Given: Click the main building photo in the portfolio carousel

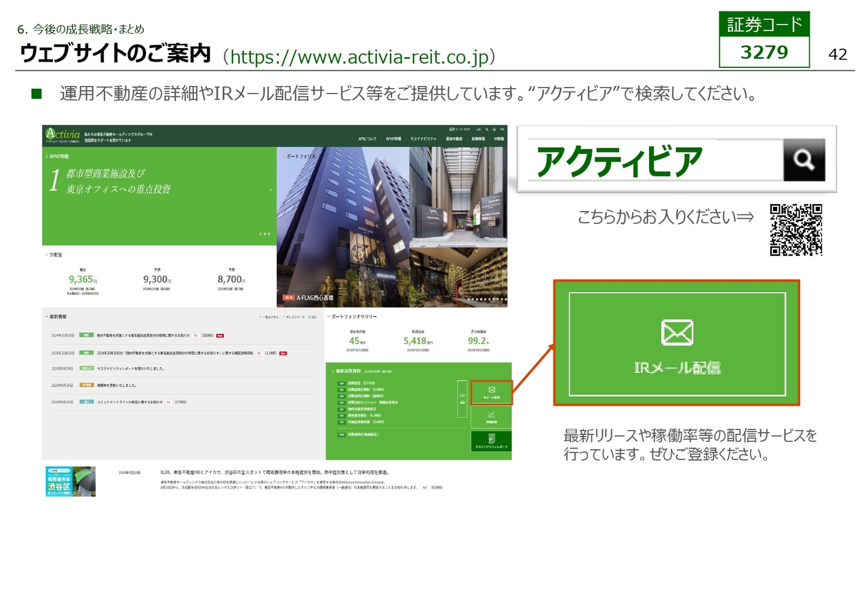Looking at the screenshot, I should coord(343,227).
